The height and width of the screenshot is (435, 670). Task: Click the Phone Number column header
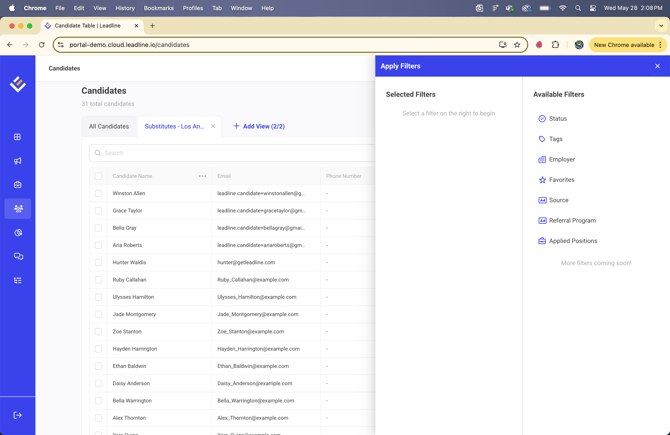pyautogui.click(x=344, y=176)
